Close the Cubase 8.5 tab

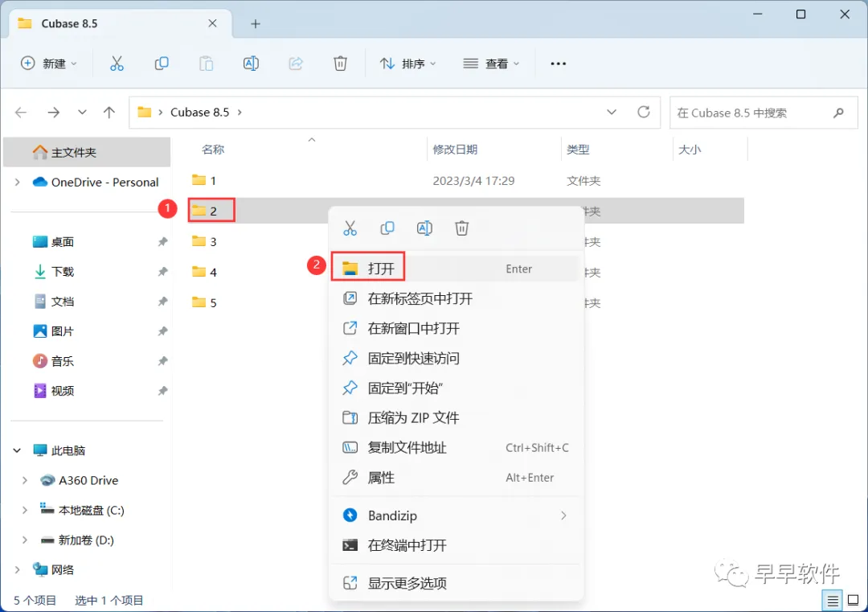pyautogui.click(x=212, y=23)
